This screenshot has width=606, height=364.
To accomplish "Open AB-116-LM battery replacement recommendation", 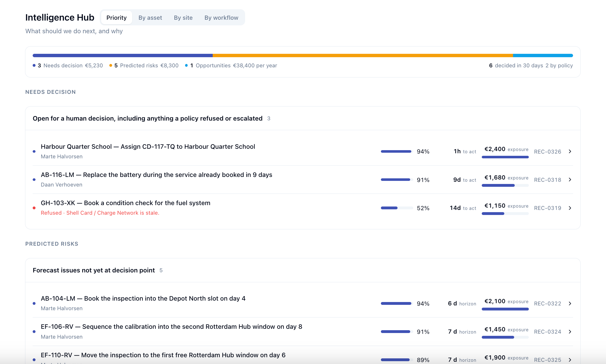I will tap(303, 179).
